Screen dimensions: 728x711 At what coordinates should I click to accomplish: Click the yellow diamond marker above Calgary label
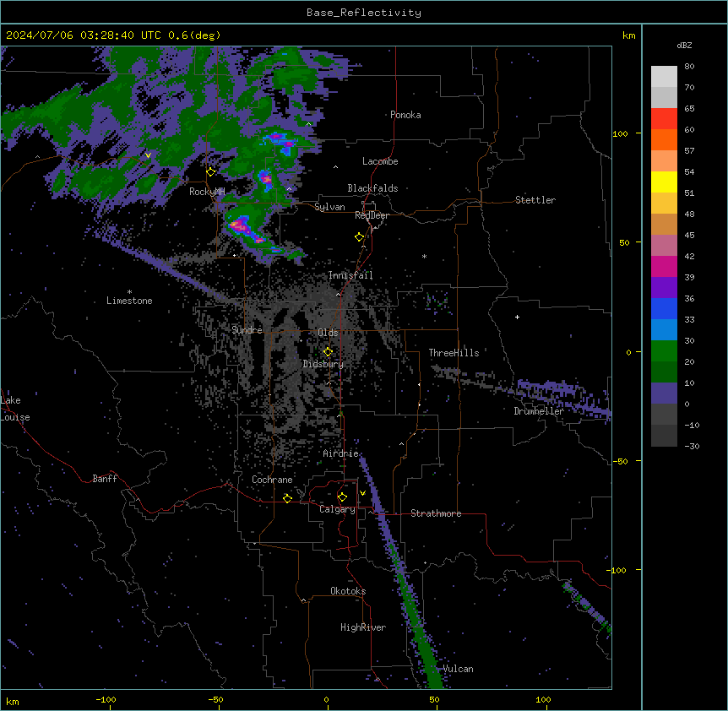point(342,497)
